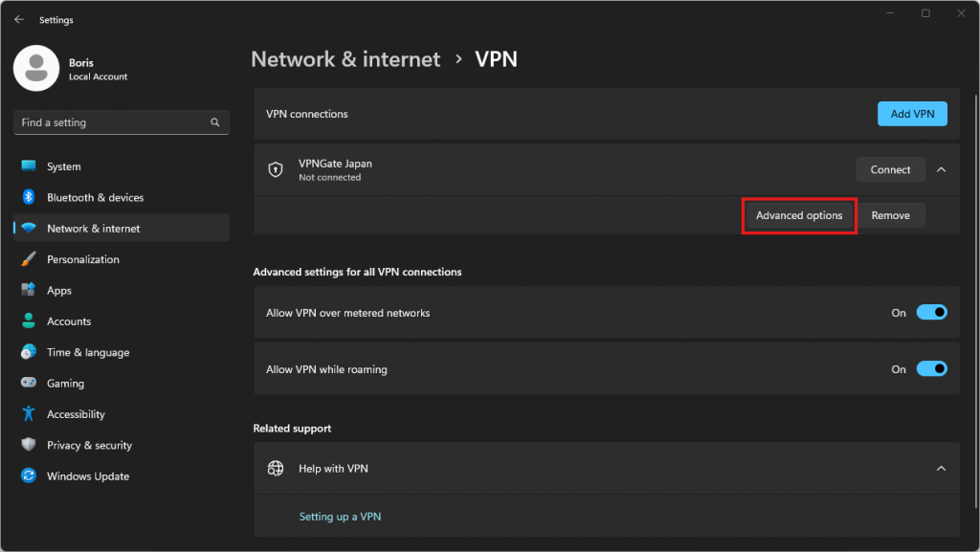Click the Privacy & security shield icon
The height and width of the screenshot is (552, 980).
29,445
